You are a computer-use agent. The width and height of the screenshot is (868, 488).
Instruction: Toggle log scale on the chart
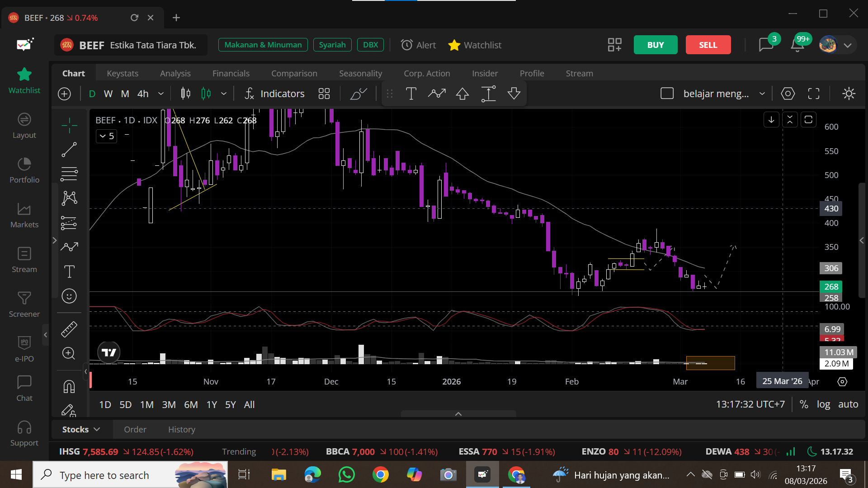[x=823, y=404]
